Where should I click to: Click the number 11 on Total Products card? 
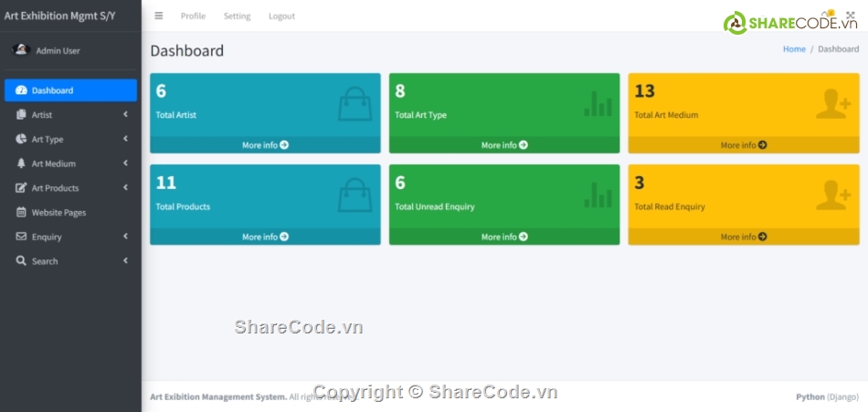click(x=166, y=182)
